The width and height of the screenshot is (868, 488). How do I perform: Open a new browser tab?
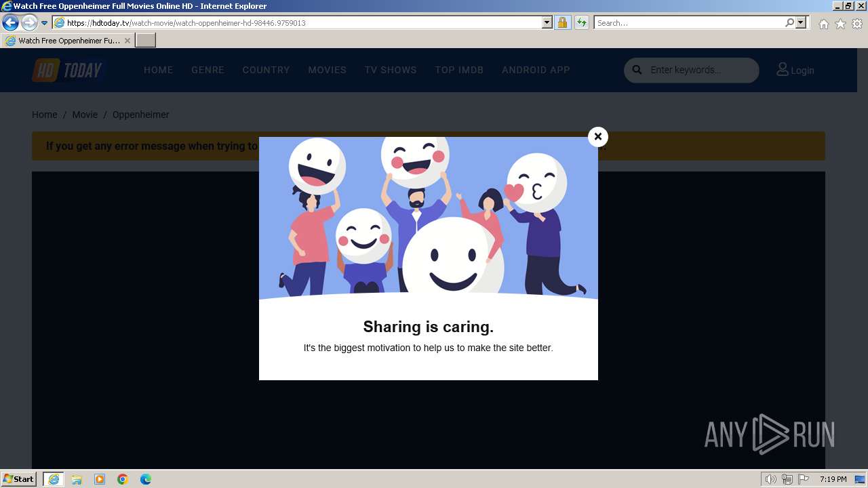pyautogui.click(x=146, y=41)
